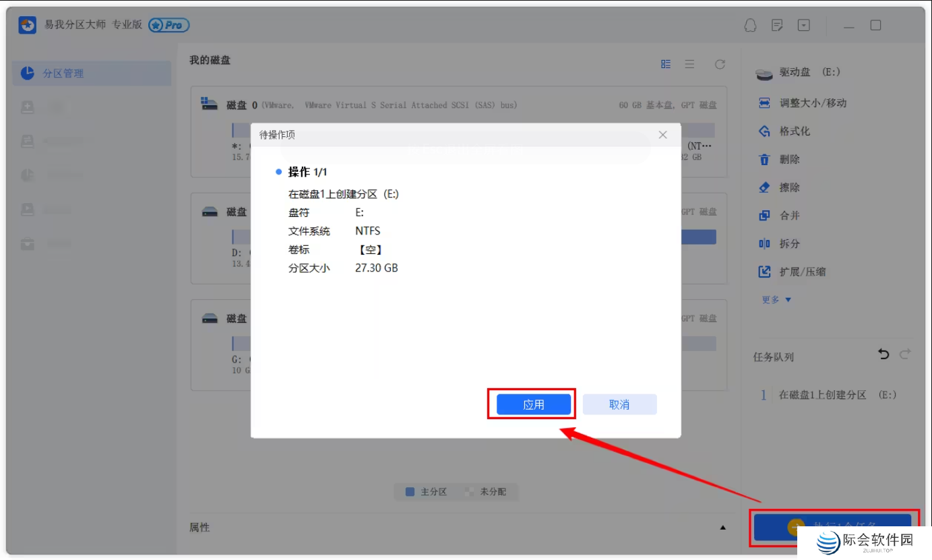The width and height of the screenshot is (932, 560).
Task: Click the 格式化 format icon
Action: point(764,131)
